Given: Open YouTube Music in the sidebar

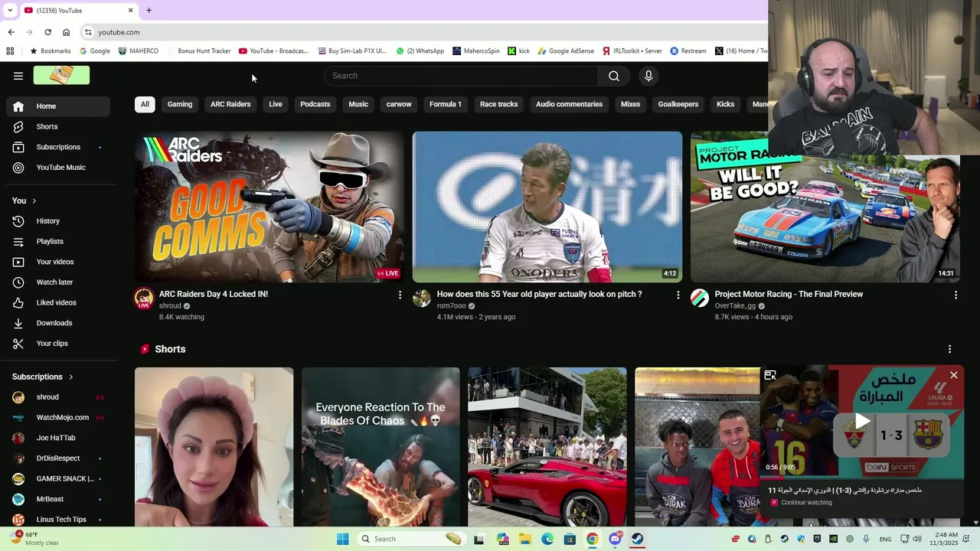Looking at the screenshot, I should (x=58, y=168).
